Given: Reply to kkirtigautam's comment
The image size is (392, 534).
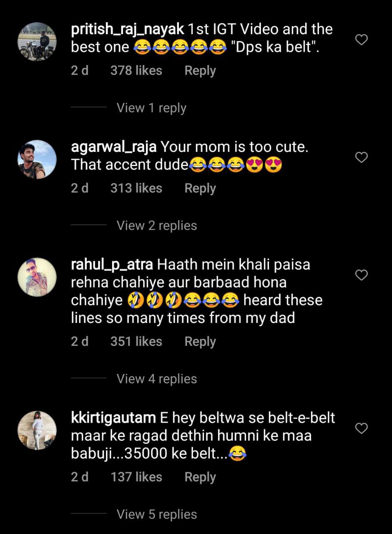Looking at the screenshot, I should pos(200,477).
